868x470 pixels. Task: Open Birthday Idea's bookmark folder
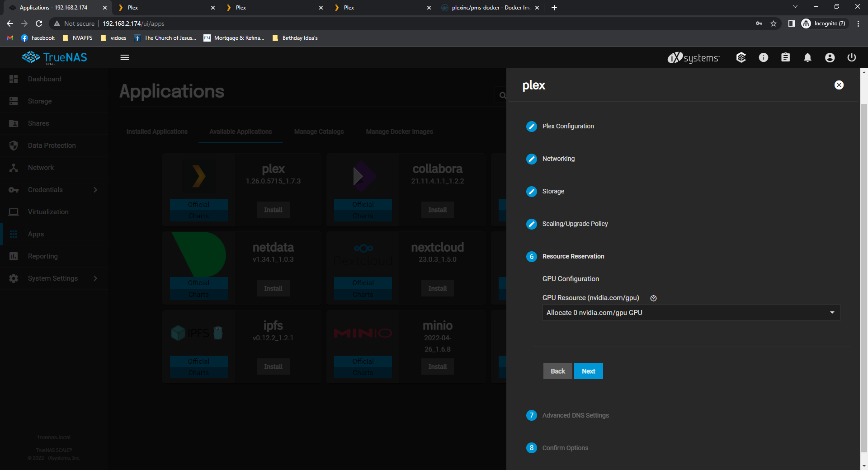tap(295, 38)
